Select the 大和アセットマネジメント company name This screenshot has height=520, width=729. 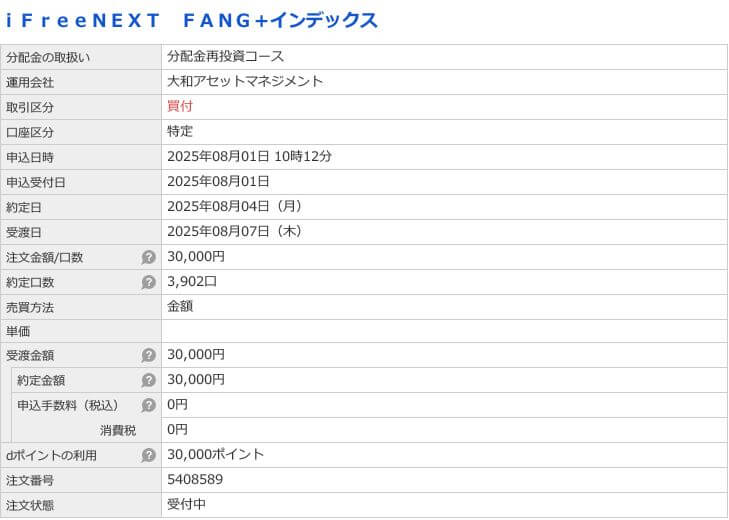tap(245, 81)
